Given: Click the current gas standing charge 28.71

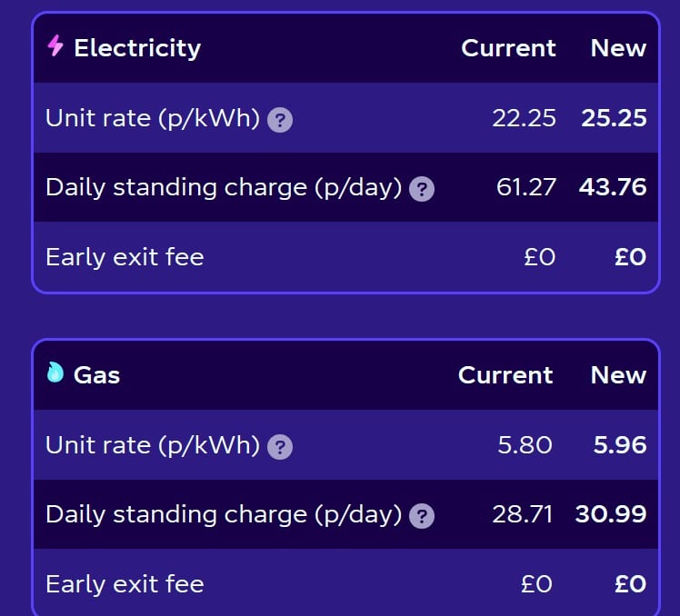Looking at the screenshot, I should 523,514.
